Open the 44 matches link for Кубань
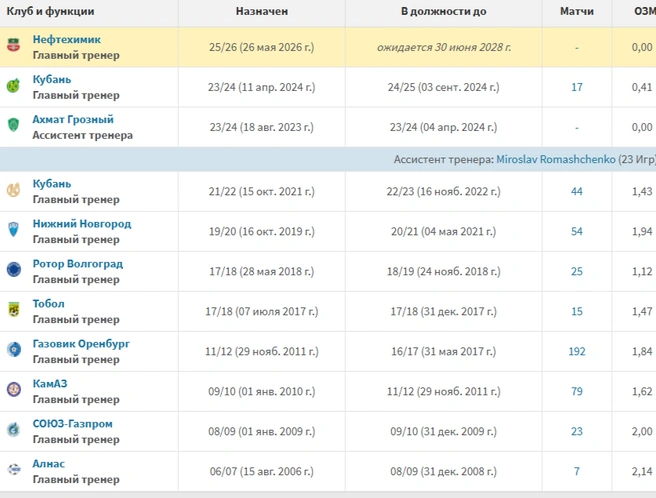The width and height of the screenshot is (656, 498). 577,192
